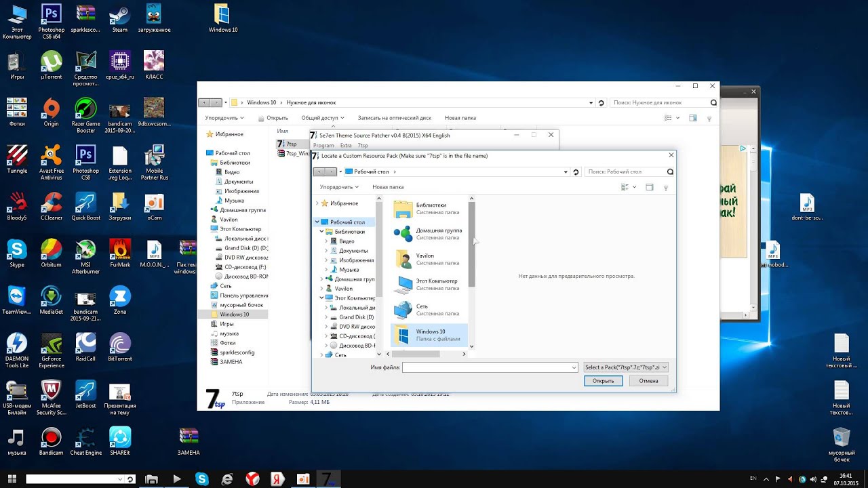The width and height of the screenshot is (868, 488).
Task: Open Yandex browser icon in taskbar
Action: click(252, 479)
